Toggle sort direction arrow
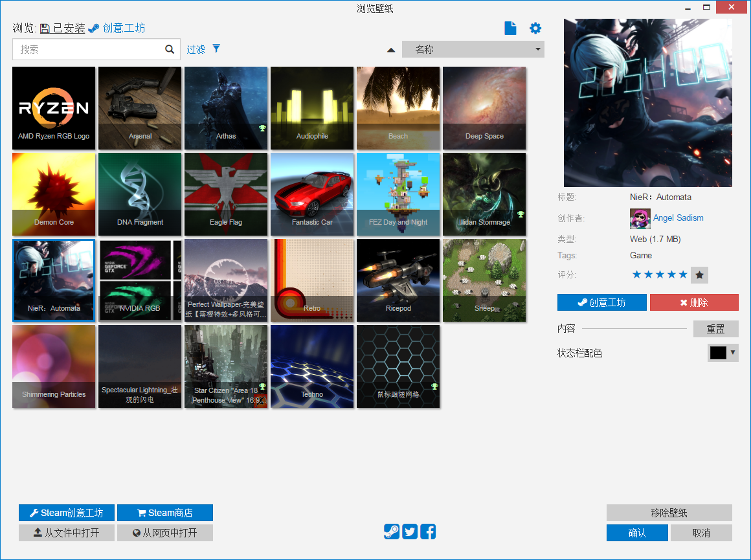The image size is (751, 560). 391,50
